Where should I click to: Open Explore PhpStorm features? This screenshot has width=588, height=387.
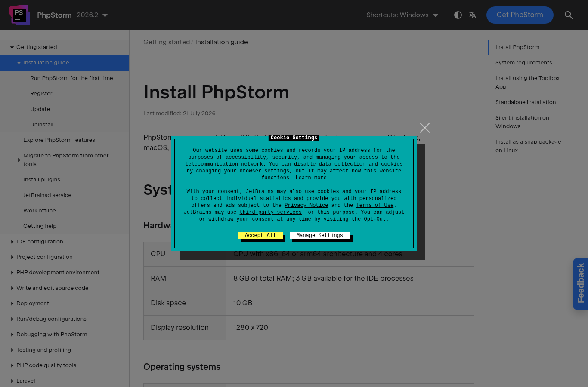click(59, 140)
